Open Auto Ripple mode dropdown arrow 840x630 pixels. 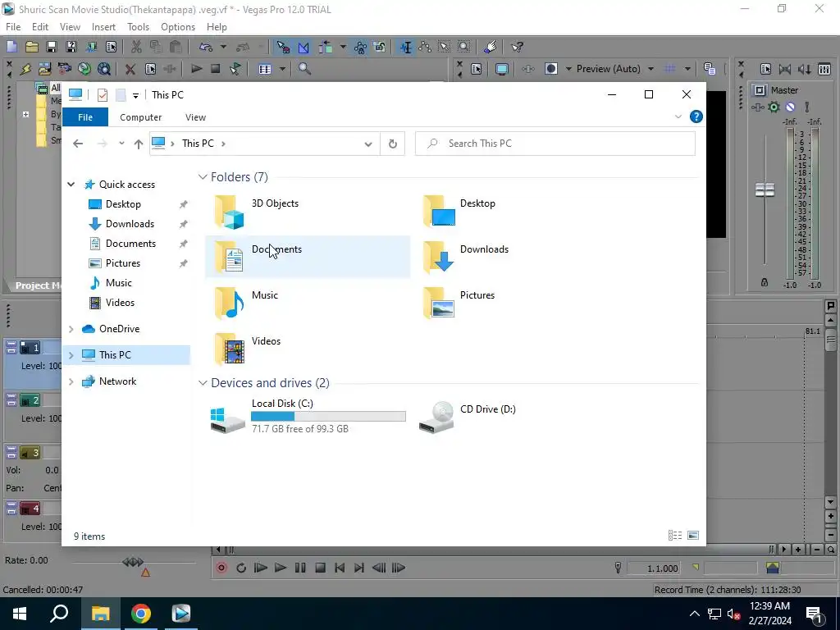[x=342, y=47]
